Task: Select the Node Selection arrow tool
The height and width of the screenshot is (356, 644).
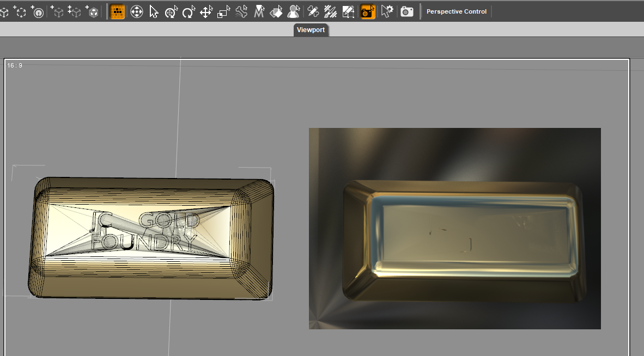Action: 154,12
